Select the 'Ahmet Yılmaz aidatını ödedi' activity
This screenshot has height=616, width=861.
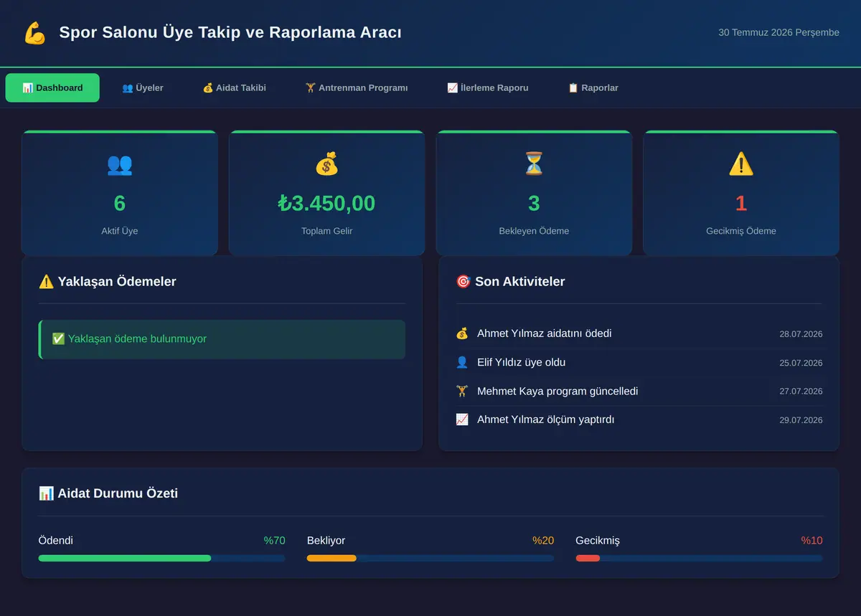pyautogui.click(x=639, y=333)
